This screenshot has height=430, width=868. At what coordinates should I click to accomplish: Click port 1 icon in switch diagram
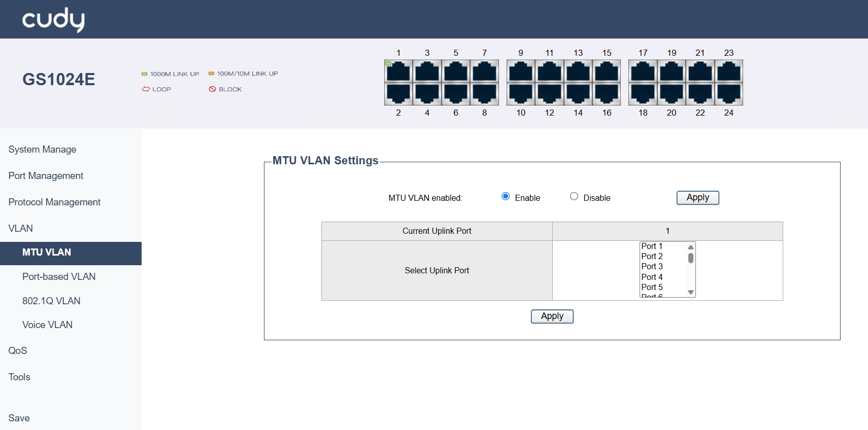pos(398,71)
